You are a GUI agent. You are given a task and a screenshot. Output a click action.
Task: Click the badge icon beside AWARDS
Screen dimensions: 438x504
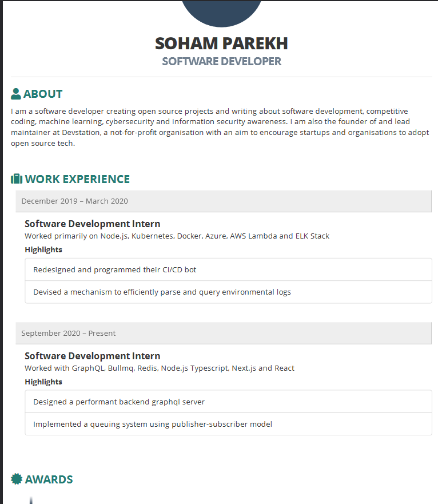coord(17,479)
